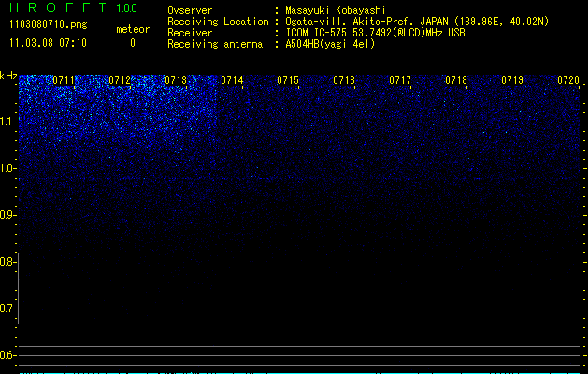588x374 pixels.
Task: Click the 0712 time marker
Action: pyautogui.click(x=120, y=80)
